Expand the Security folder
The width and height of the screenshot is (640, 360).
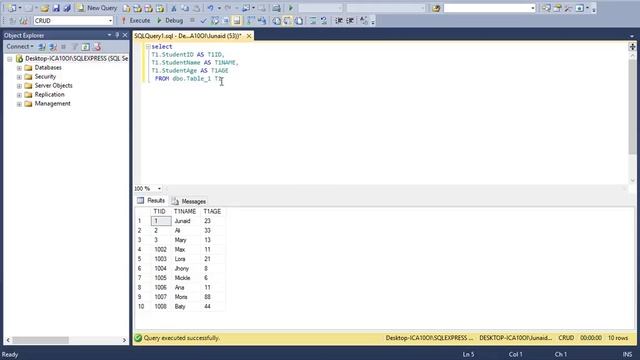click(x=19, y=77)
